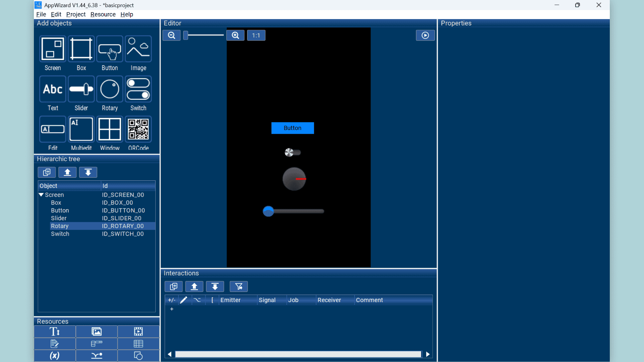Toggle the Switch widget on the canvas

292,152
